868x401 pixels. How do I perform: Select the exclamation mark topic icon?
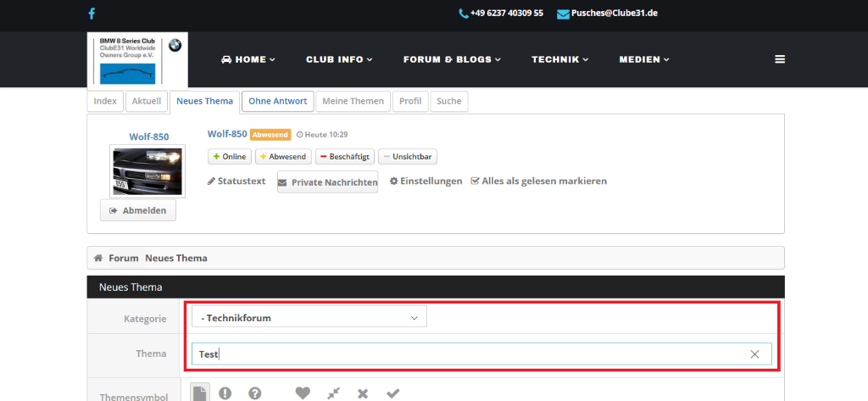click(225, 393)
